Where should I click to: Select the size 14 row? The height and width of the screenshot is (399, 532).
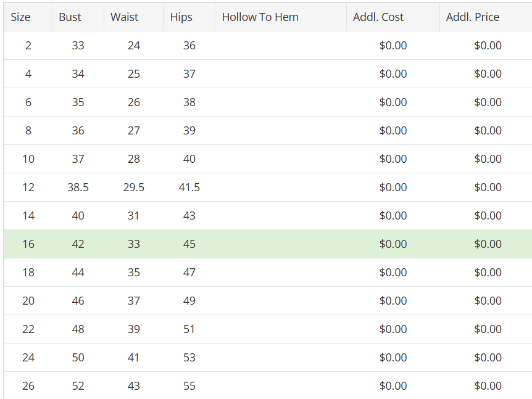coord(268,216)
